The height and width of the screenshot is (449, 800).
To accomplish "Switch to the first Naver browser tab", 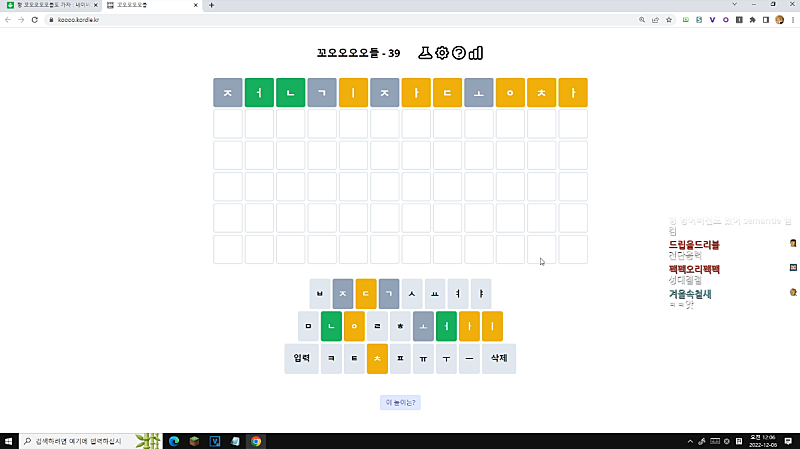I will click(51, 5).
